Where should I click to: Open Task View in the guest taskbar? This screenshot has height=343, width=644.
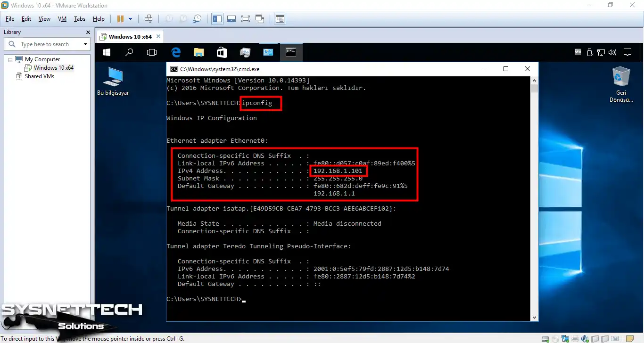point(152,52)
